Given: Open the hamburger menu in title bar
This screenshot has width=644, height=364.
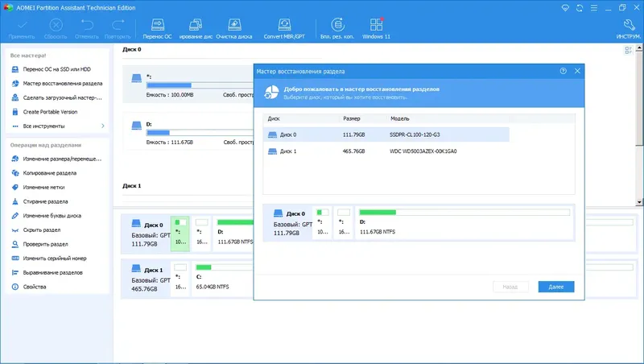Looking at the screenshot, I should coord(594,8).
